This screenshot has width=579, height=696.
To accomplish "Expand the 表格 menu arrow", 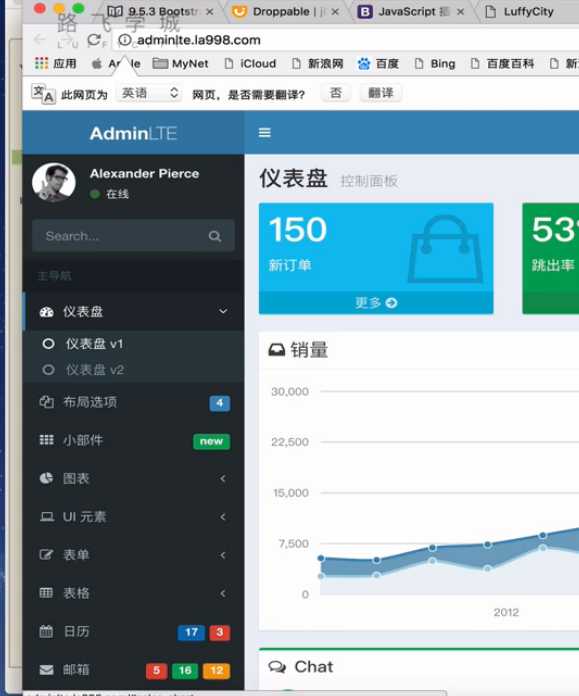I will [223, 593].
